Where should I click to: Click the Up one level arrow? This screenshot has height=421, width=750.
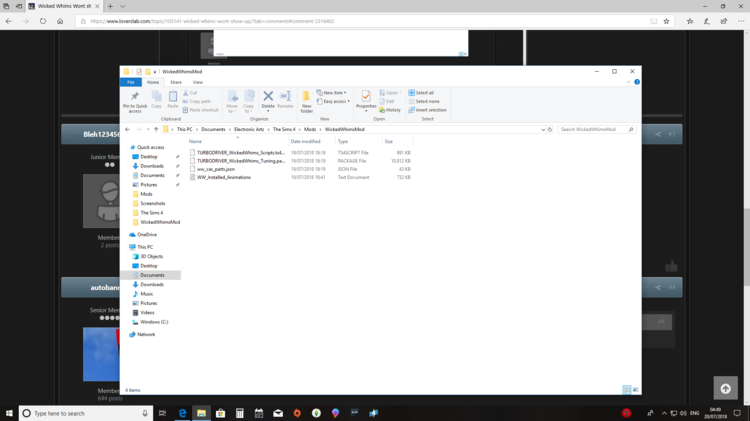click(x=156, y=130)
